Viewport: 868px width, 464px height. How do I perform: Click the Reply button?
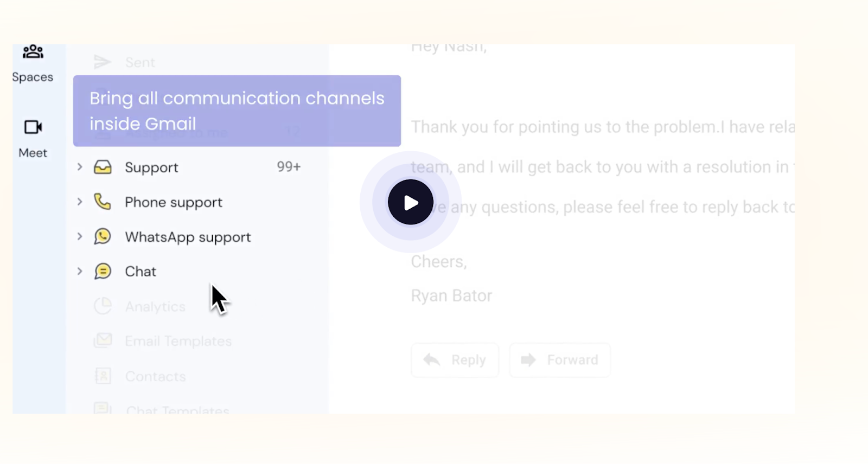coord(455,360)
